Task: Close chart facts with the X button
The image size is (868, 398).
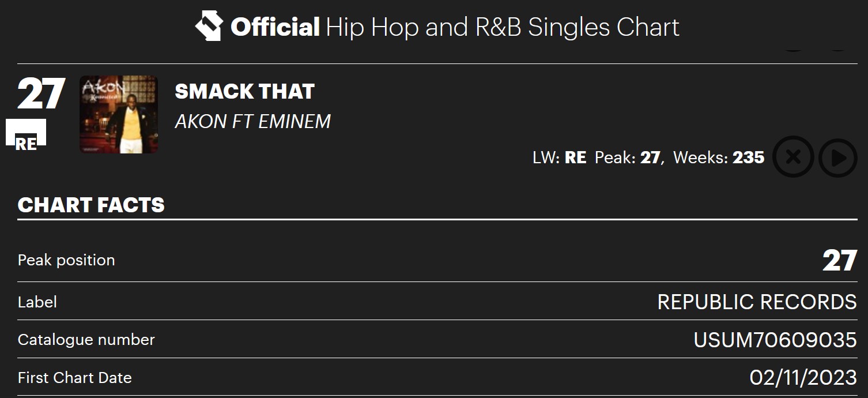Action: (792, 157)
